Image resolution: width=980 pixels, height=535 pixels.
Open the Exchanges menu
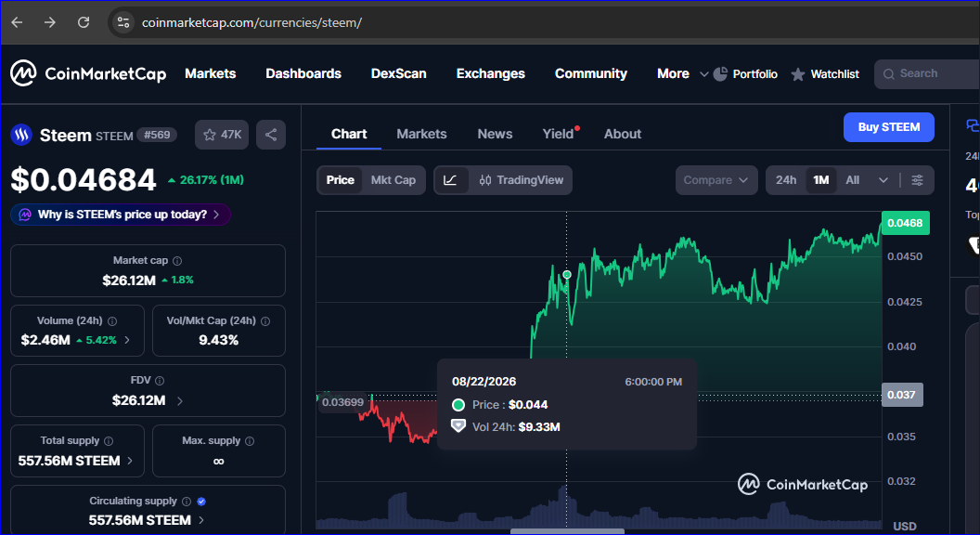point(491,73)
